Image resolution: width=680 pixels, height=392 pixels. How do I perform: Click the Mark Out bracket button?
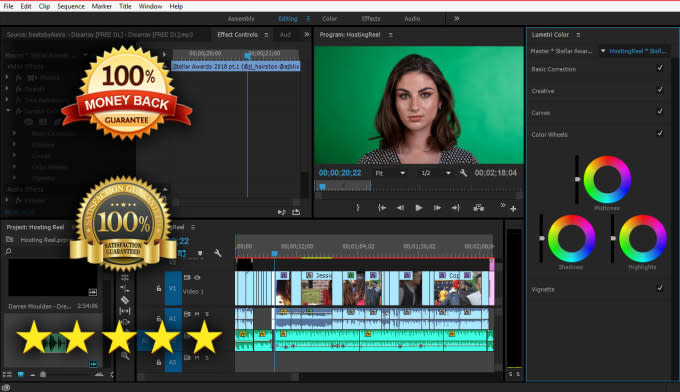click(x=358, y=208)
